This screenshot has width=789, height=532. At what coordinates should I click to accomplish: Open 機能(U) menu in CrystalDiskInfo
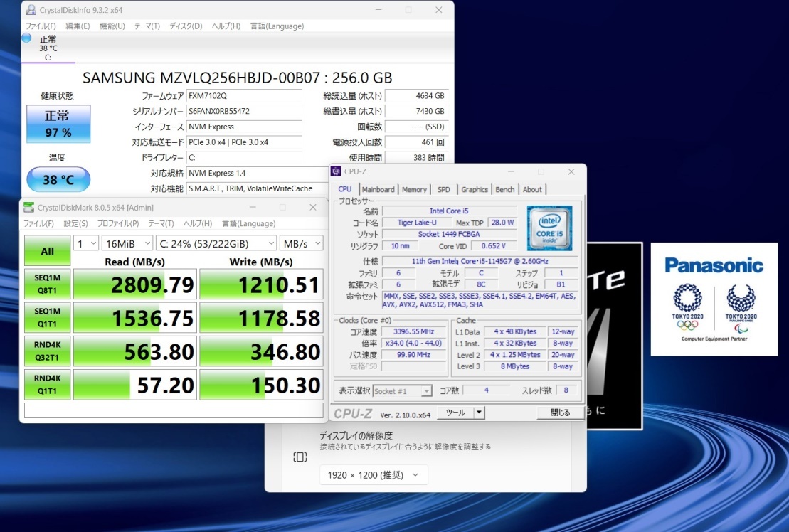click(x=112, y=26)
